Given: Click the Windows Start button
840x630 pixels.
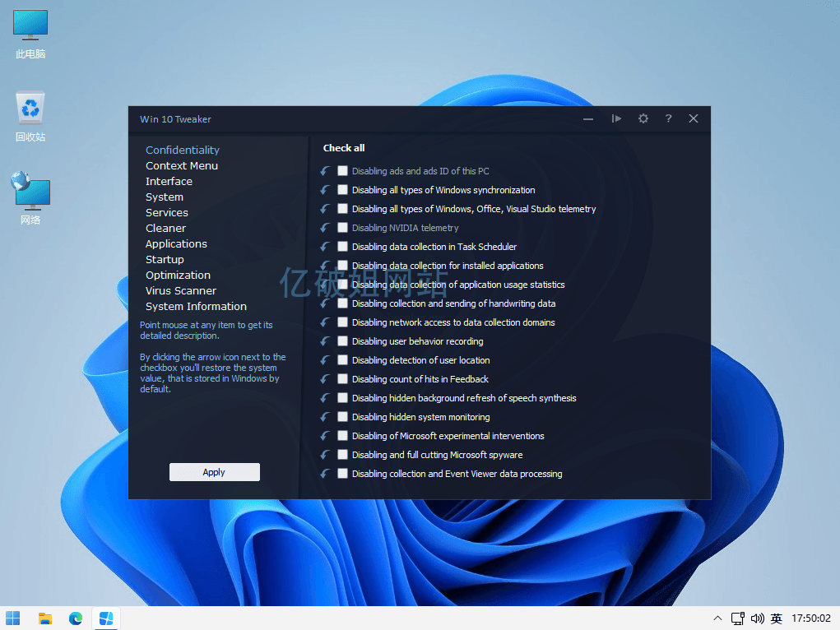Looking at the screenshot, I should click(13, 618).
